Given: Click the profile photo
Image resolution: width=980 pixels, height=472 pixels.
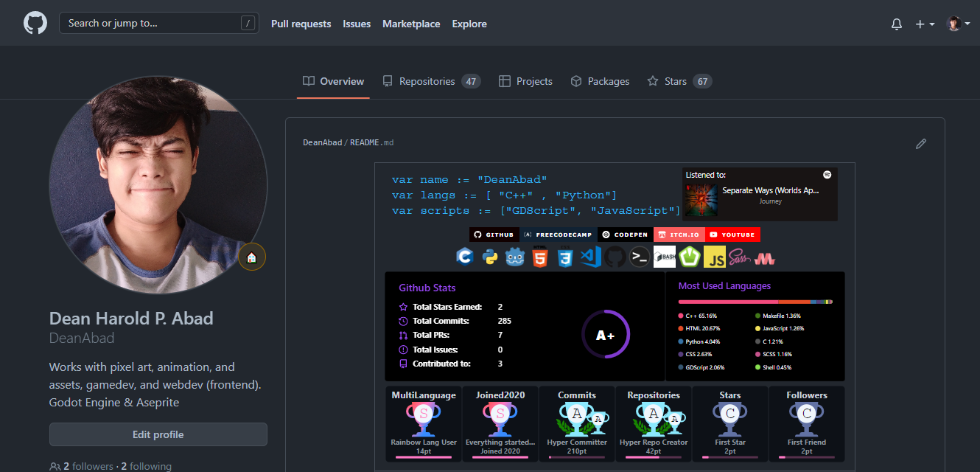Looking at the screenshot, I should pos(158,185).
